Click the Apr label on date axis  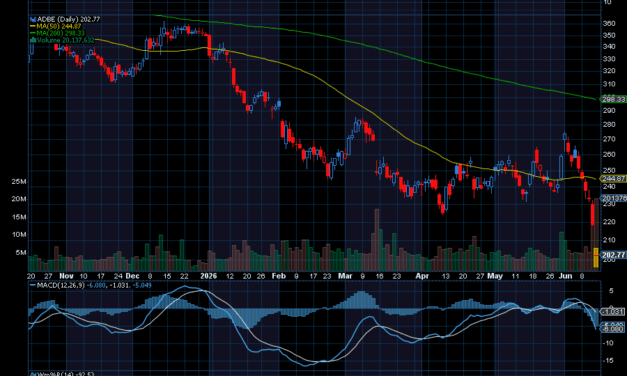pos(422,276)
